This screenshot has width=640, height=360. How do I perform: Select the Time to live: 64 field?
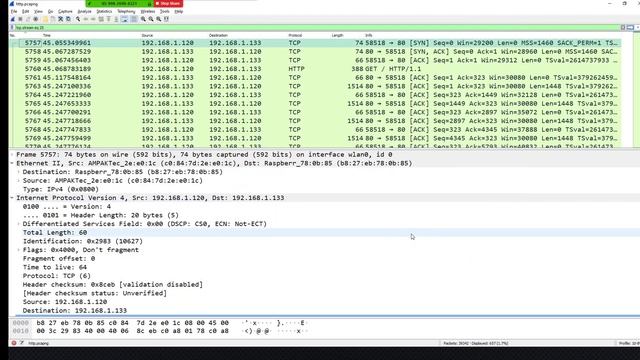point(55,267)
